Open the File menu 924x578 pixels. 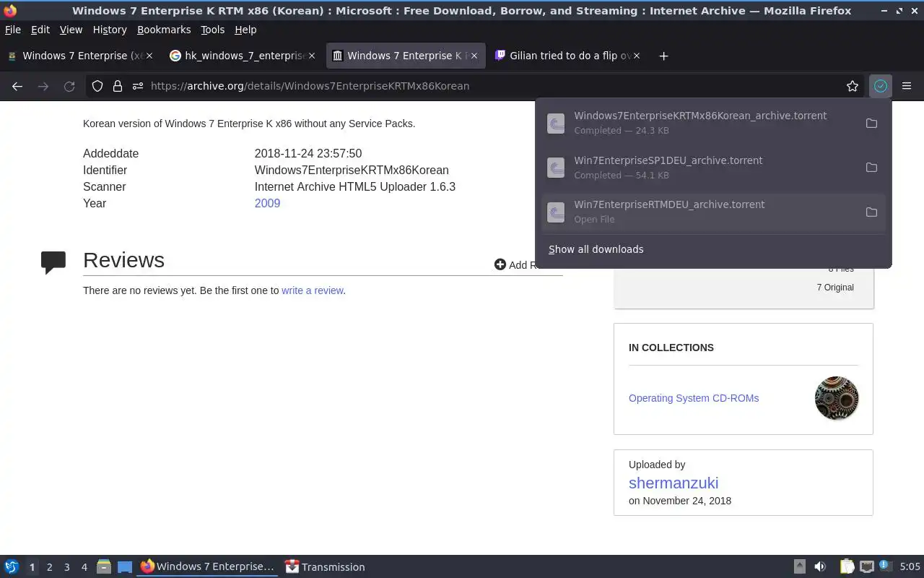13,30
